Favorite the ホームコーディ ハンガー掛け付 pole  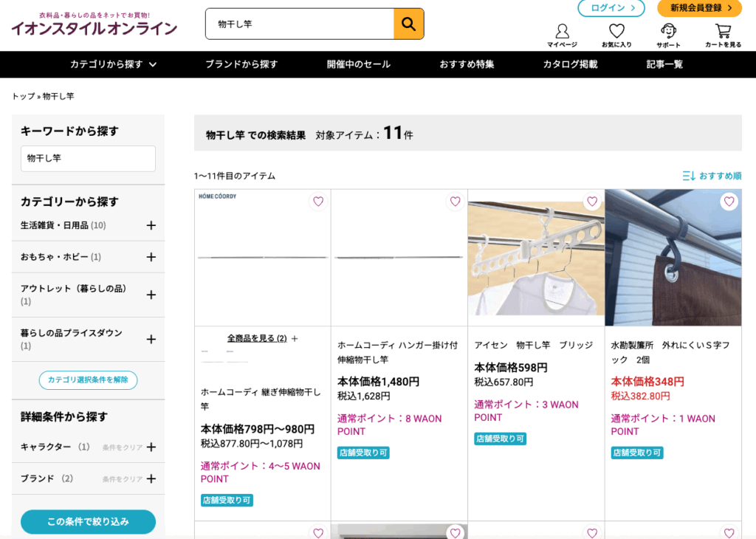pos(455,202)
